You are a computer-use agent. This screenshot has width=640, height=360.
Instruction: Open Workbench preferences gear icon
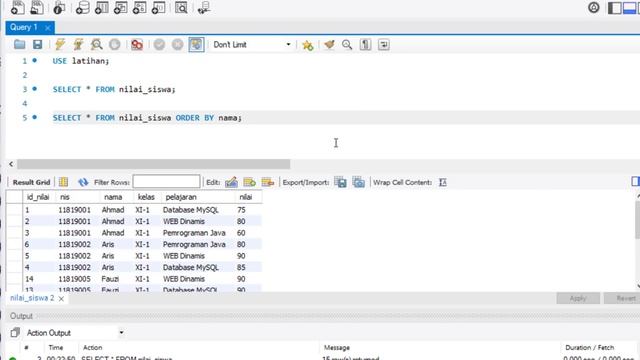pos(593,7)
